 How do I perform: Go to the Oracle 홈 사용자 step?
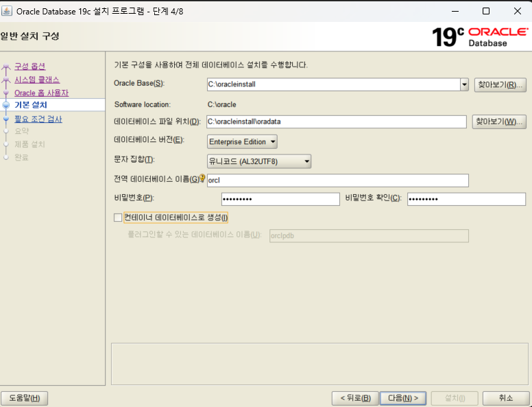[41, 93]
